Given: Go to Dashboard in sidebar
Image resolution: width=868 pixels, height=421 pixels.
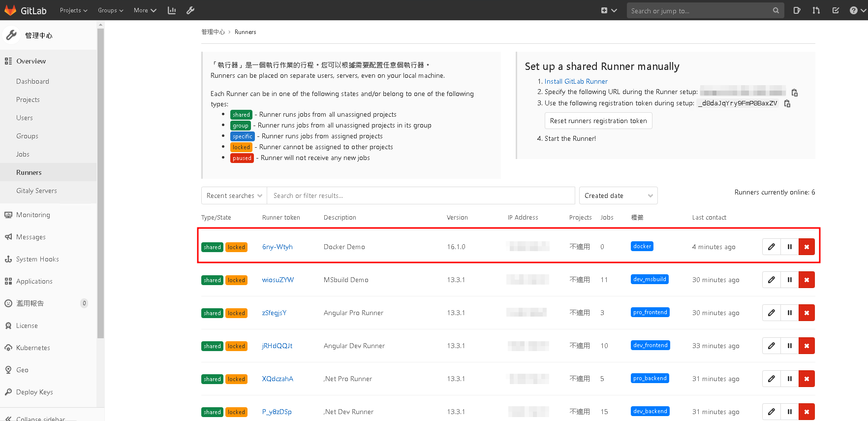Looking at the screenshot, I should 32,81.
